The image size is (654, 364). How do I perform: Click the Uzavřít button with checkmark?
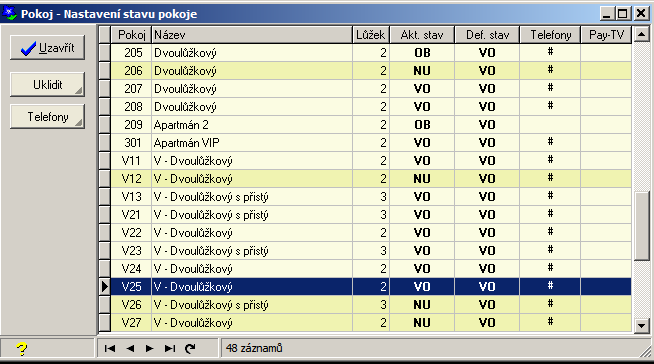(x=48, y=48)
